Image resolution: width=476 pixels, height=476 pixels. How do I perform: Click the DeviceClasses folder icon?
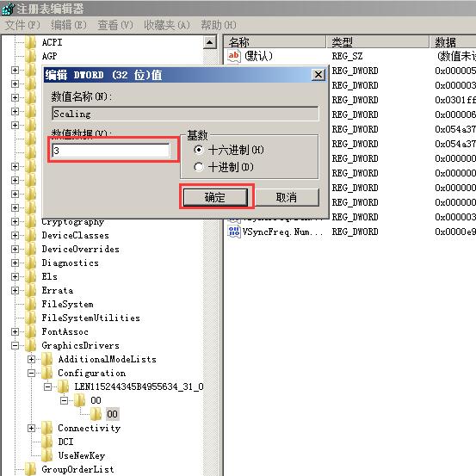[x=30, y=235]
